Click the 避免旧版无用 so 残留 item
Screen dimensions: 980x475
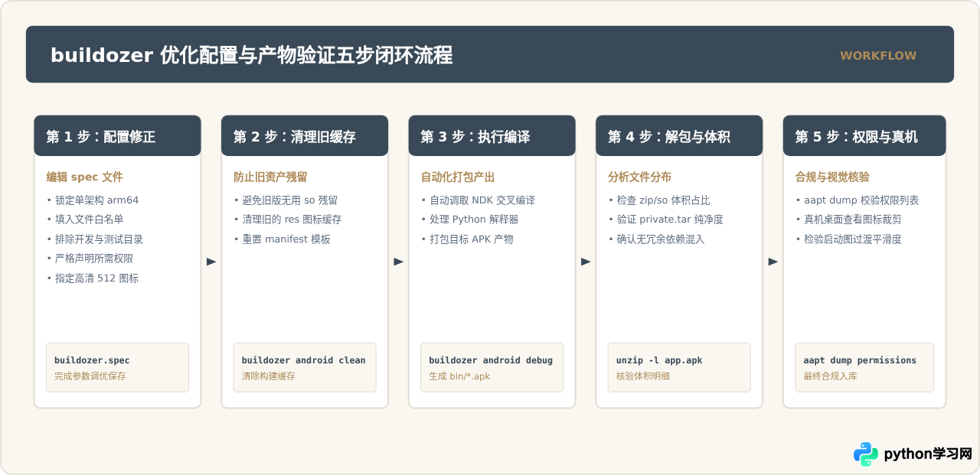286,200
